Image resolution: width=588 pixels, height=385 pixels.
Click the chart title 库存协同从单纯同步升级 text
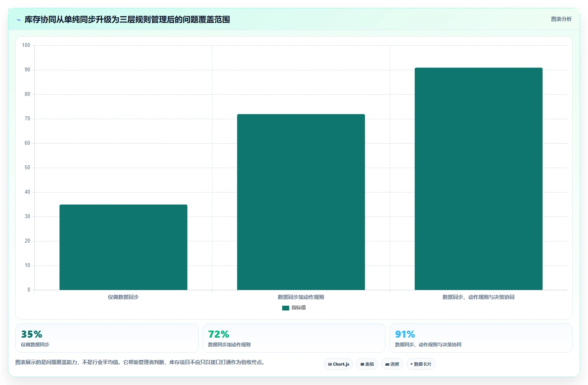[x=127, y=19]
